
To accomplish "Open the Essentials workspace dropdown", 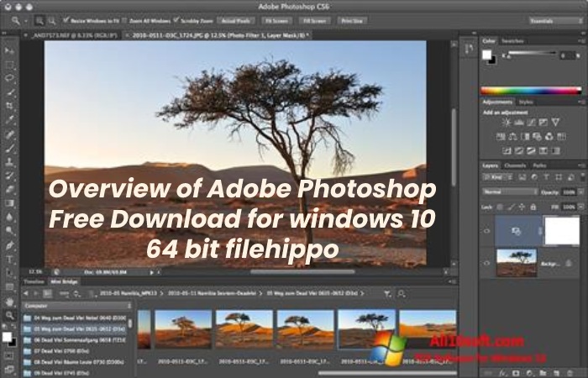I will tap(556, 21).
